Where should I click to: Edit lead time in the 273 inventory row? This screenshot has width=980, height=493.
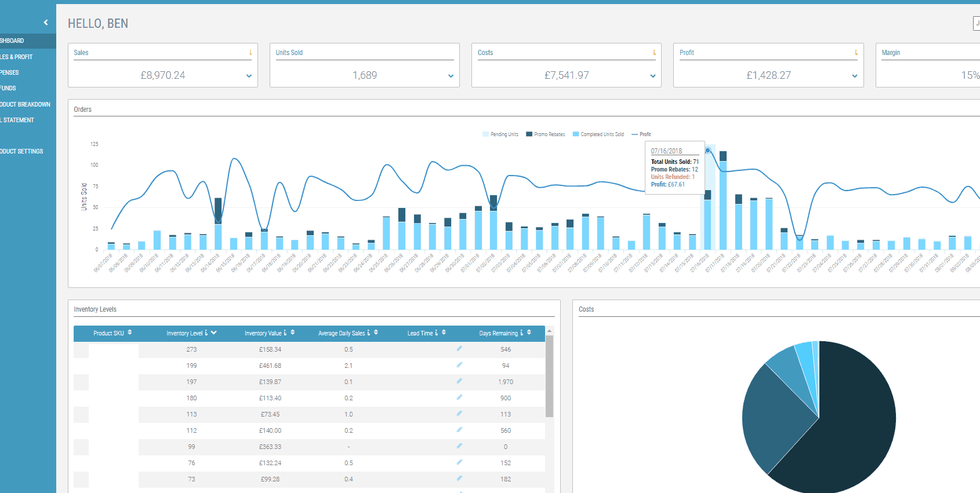tap(459, 349)
